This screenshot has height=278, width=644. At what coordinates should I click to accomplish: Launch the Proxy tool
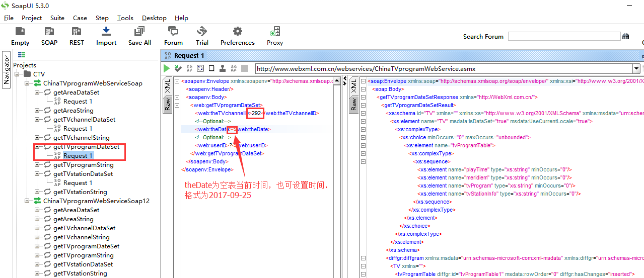[x=275, y=35]
